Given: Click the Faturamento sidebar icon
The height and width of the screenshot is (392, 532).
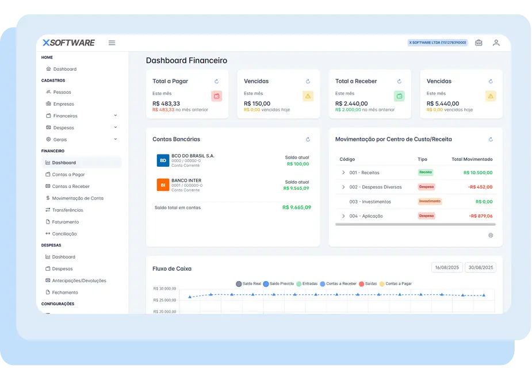Looking at the screenshot, I should [48, 222].
